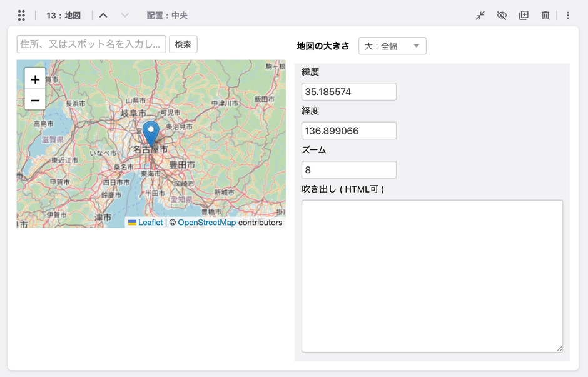This screenshot has width=588, height=377.
Task: Zoom in on the map
Action: [35, 79]
